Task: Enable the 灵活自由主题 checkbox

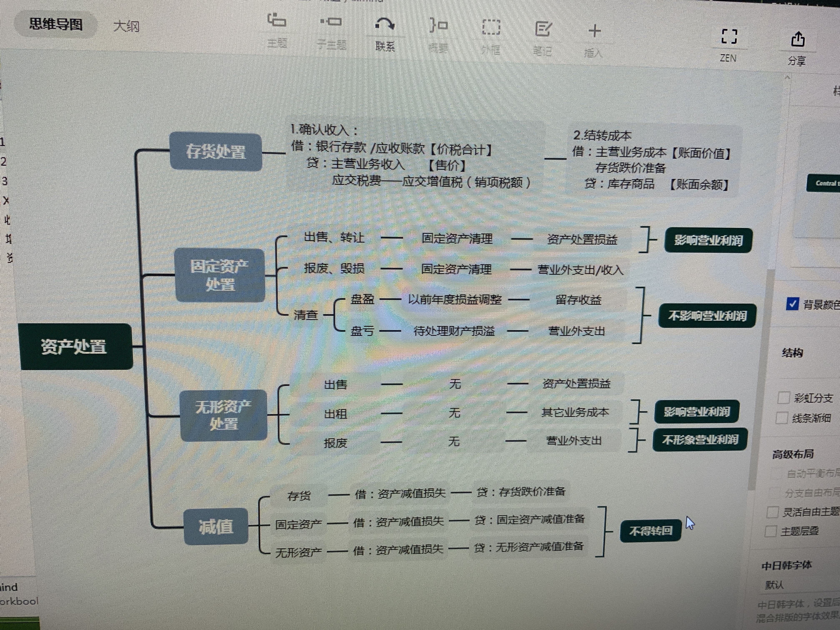Action: click(772, 512)
